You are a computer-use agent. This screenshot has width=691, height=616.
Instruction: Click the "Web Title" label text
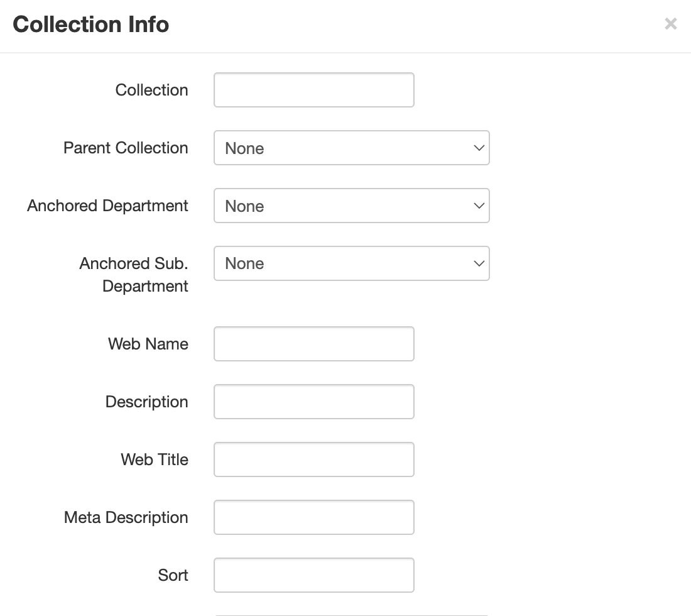point(155,459)
